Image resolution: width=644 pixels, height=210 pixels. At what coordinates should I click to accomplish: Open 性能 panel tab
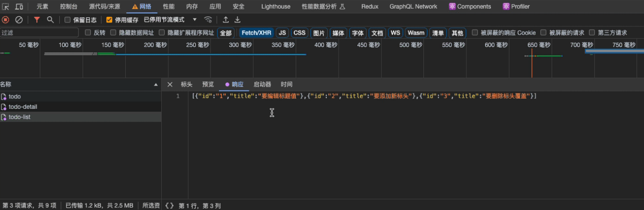169,7
